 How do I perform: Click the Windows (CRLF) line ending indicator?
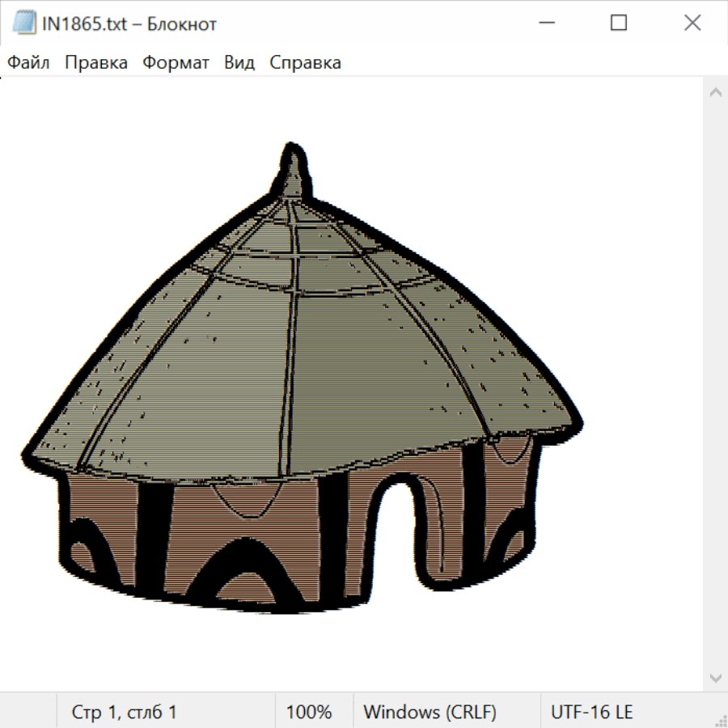[430, 712]
